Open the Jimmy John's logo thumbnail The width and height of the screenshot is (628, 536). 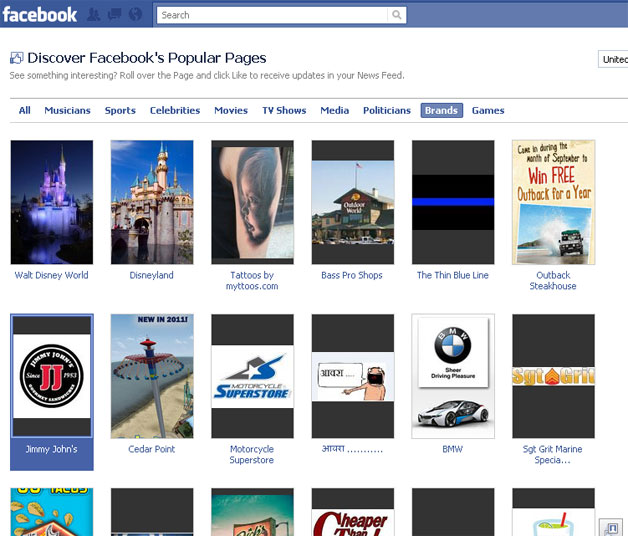tap(52, 376)
